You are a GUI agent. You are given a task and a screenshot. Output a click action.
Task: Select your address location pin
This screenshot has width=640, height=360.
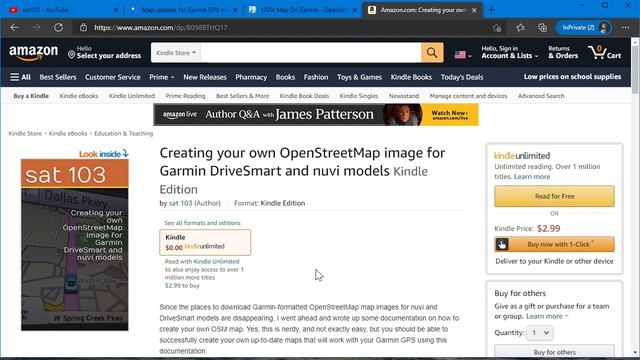(71, 55)
